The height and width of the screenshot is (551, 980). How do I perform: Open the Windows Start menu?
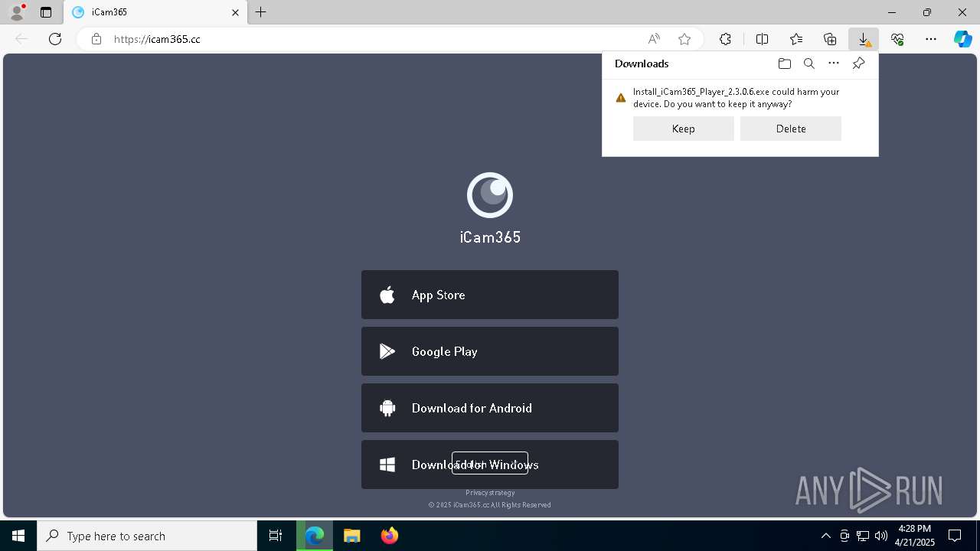pyautogui.click(x=18, y=536)
